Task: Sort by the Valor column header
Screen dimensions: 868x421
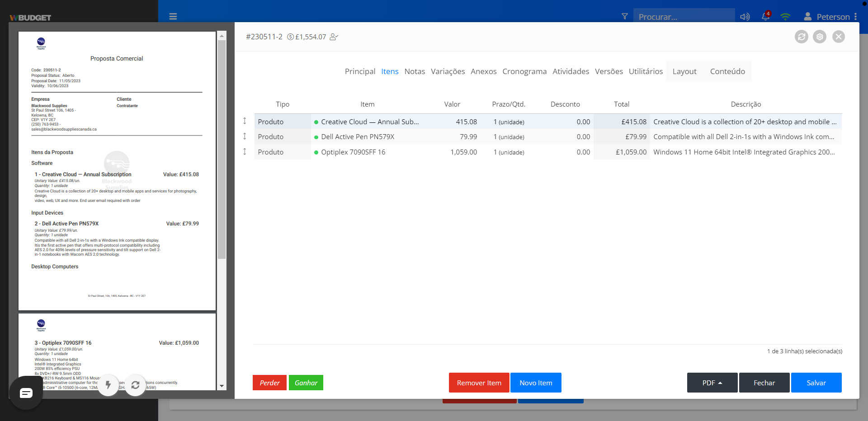Action: (x=452, y=104)
